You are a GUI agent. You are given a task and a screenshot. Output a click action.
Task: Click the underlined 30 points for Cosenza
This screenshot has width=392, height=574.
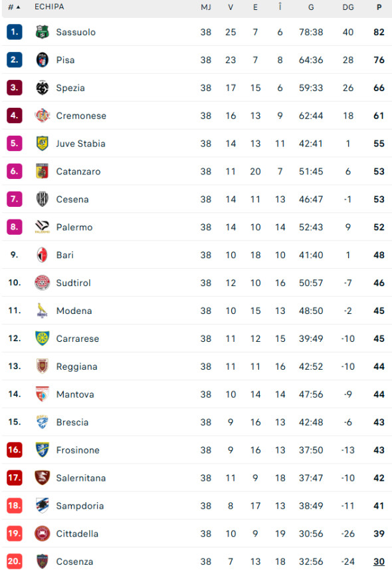point(379,561)
